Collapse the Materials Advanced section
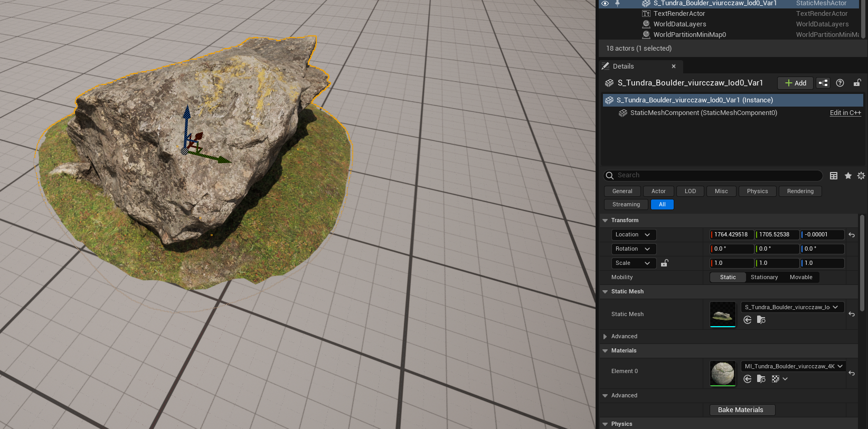868x429 pixels. pos(605,396)
